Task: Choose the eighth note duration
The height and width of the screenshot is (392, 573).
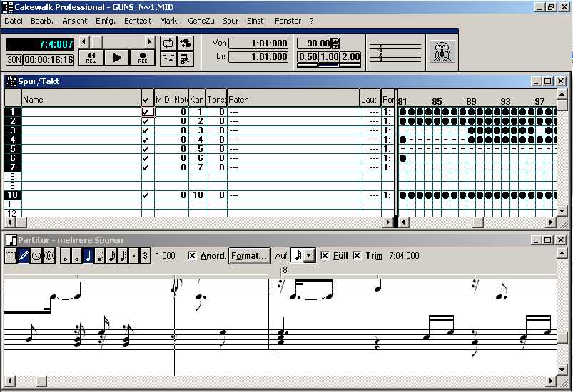Action: coord(100,256)
